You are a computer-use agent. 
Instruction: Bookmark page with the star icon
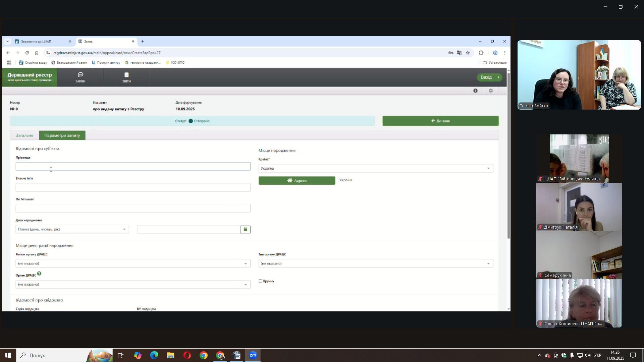coord(468,53)
